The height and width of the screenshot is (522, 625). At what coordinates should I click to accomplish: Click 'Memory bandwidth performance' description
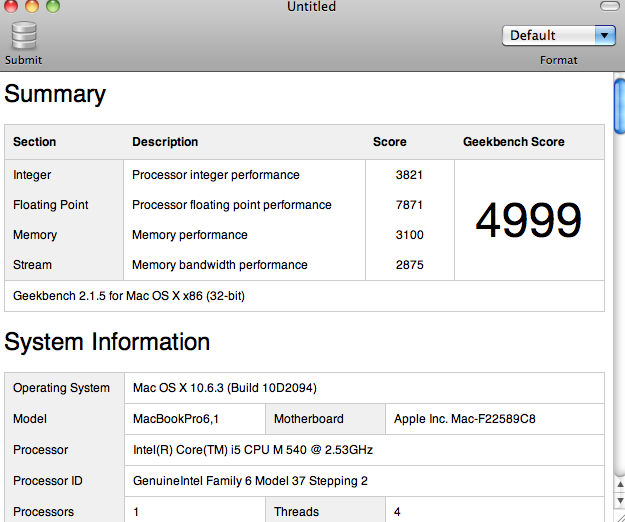tap(220, 265)
